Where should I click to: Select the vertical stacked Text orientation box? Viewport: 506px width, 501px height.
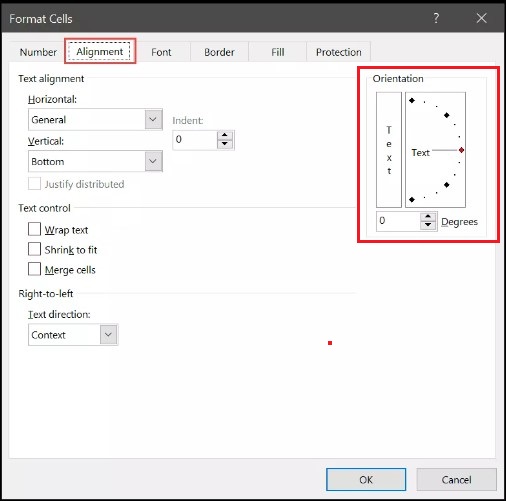point(389,150)
